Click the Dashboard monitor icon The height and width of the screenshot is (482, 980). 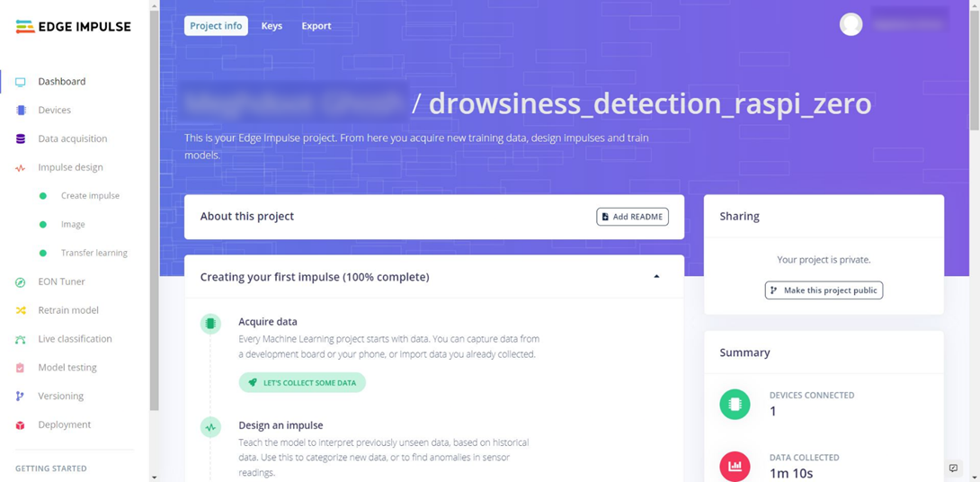point(21,82)
